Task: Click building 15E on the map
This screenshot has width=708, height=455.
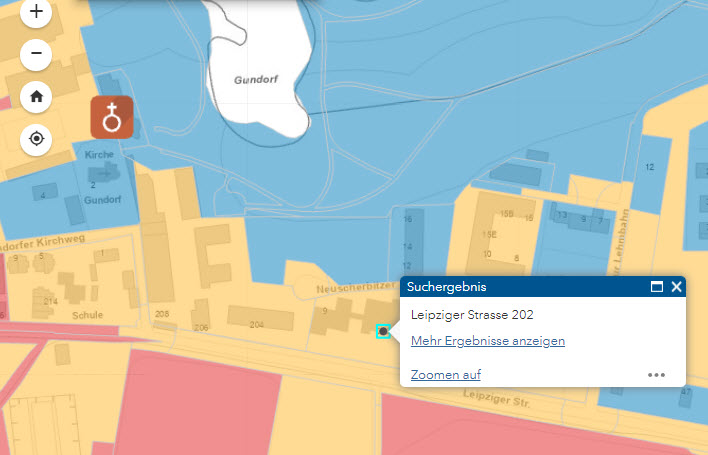Action: coord(490,235)
